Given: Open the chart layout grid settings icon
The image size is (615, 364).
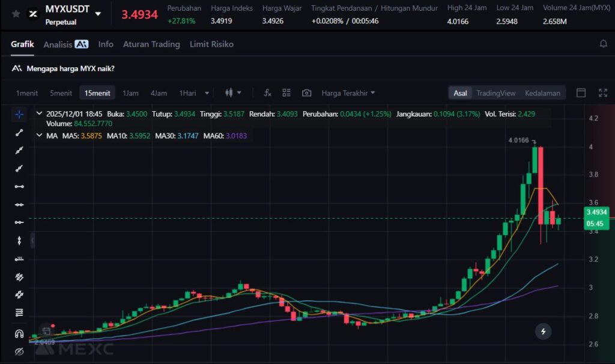Looking at the screenshot, I should [286, 93].
